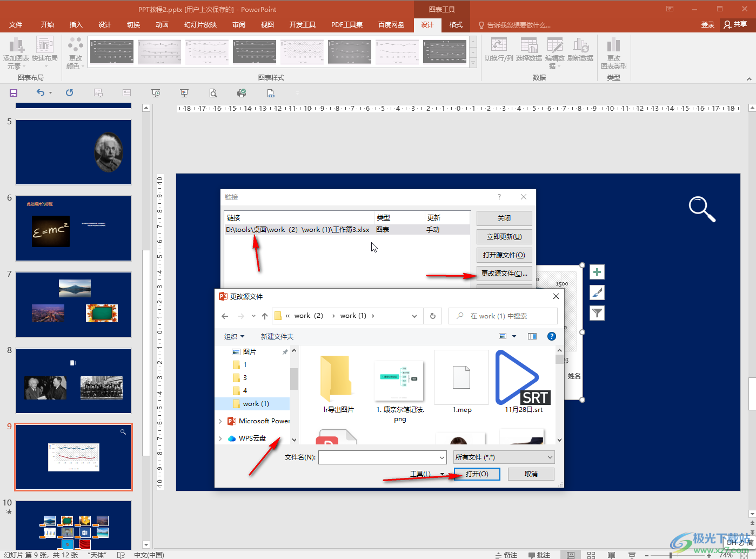Click the zoom slider handle in status bar
Viewport: 756px width, 559px height.
pos(671,555)
